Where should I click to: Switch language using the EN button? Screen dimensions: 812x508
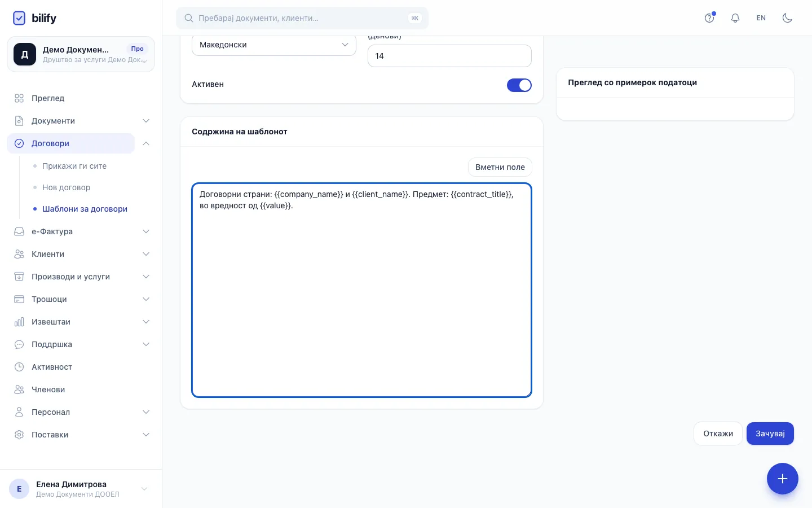point(761,18)
